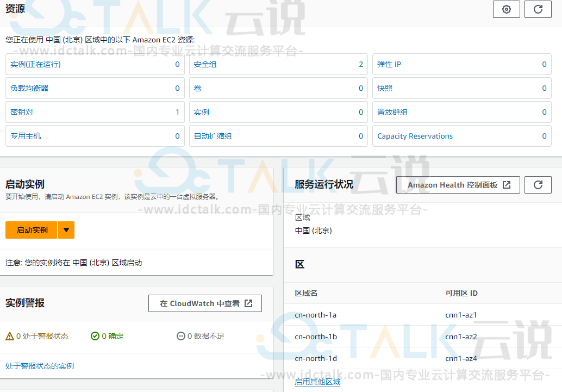
Task: Open the 实例(正在运行) resource link
Action: point(35,64)
